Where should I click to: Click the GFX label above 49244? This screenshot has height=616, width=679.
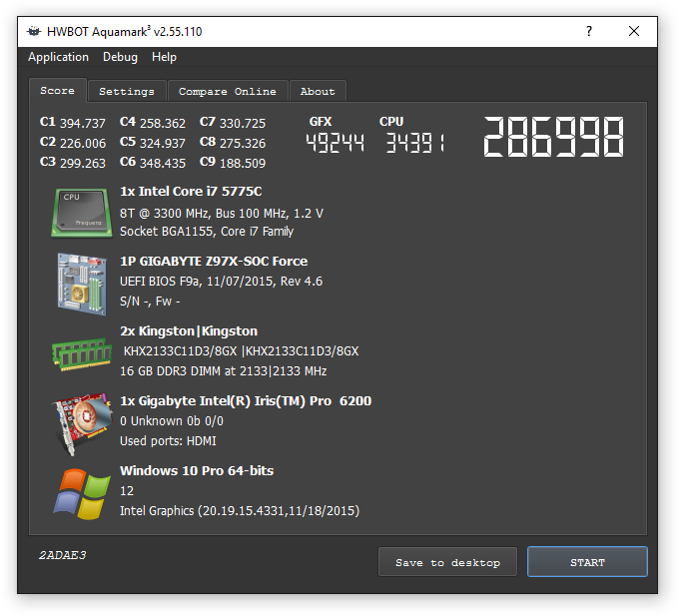321,122
